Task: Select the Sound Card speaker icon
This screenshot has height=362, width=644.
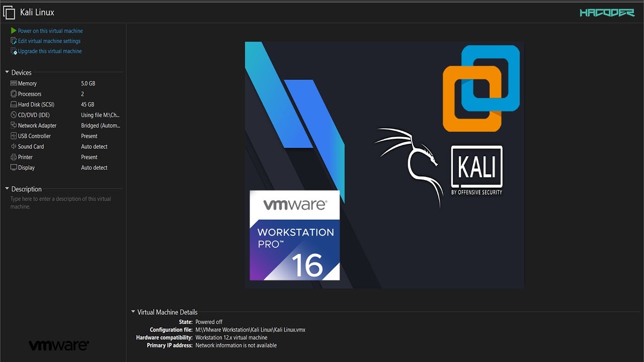Action: tap(14, 147)
